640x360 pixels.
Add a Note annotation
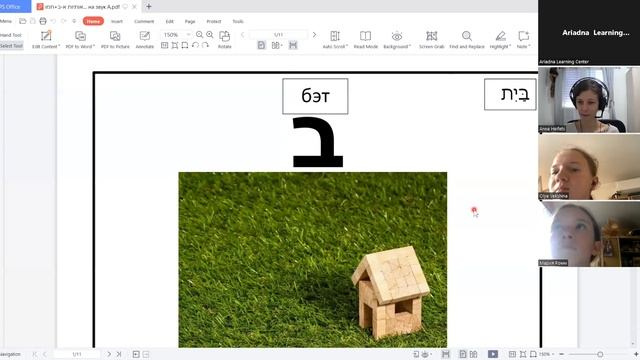(523, 39)
